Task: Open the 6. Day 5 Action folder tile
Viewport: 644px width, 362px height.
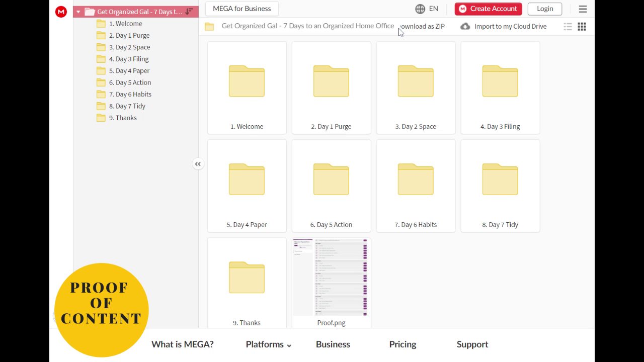Action: tap(331, 186)
